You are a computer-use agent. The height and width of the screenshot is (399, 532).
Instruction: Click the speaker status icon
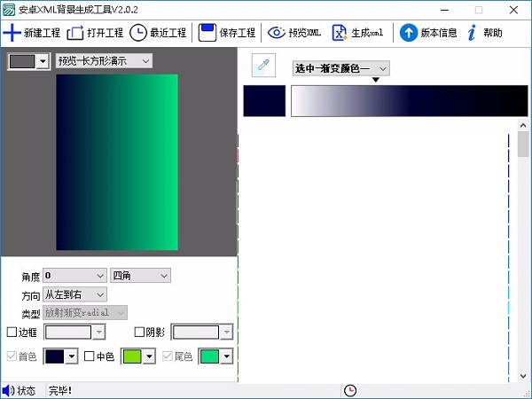(8, 390)
